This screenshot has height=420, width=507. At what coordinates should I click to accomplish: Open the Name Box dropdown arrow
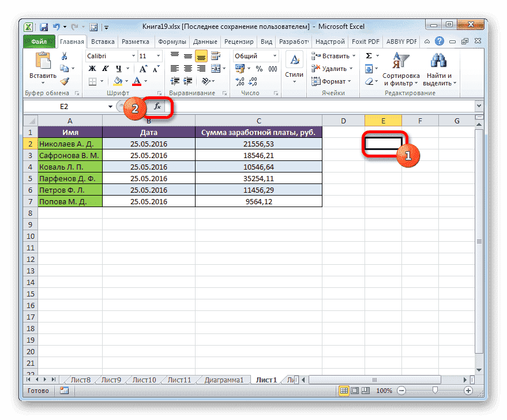click(110, 107)
